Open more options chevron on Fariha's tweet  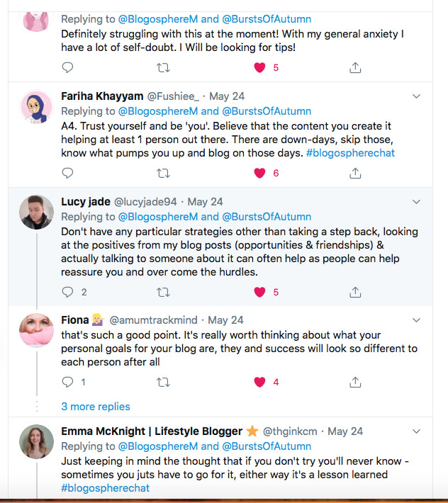(417, 96)
